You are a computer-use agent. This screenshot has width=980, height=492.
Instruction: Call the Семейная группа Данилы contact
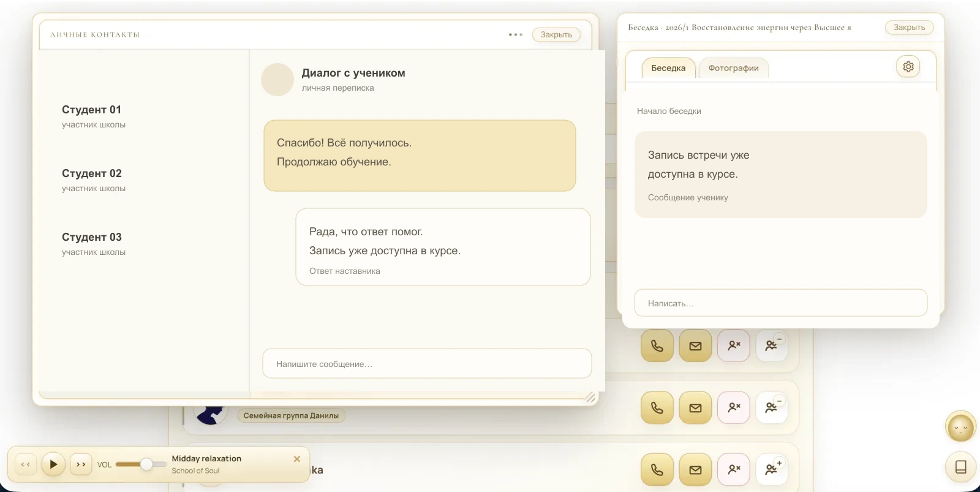point(657,408)
